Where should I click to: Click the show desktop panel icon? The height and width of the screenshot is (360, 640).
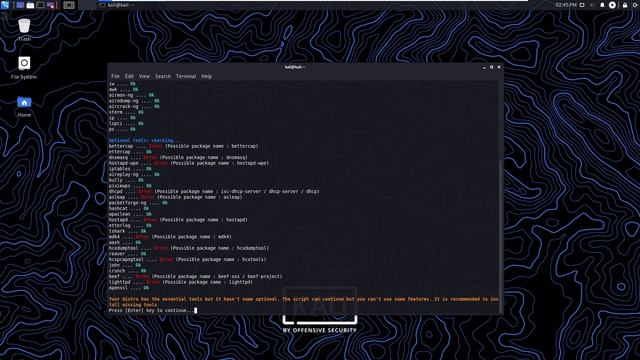20,5
